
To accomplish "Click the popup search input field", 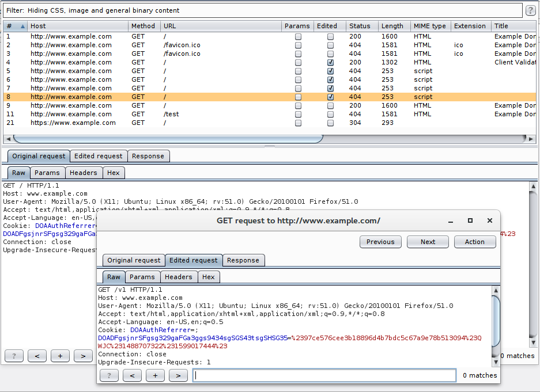I will [324, 375].
